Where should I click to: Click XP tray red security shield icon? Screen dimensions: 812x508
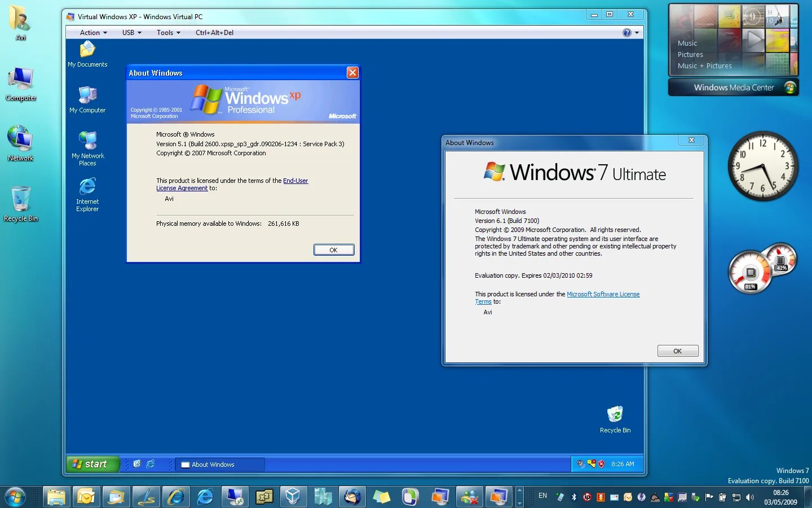pyautogui.click(x=601, y=464)
